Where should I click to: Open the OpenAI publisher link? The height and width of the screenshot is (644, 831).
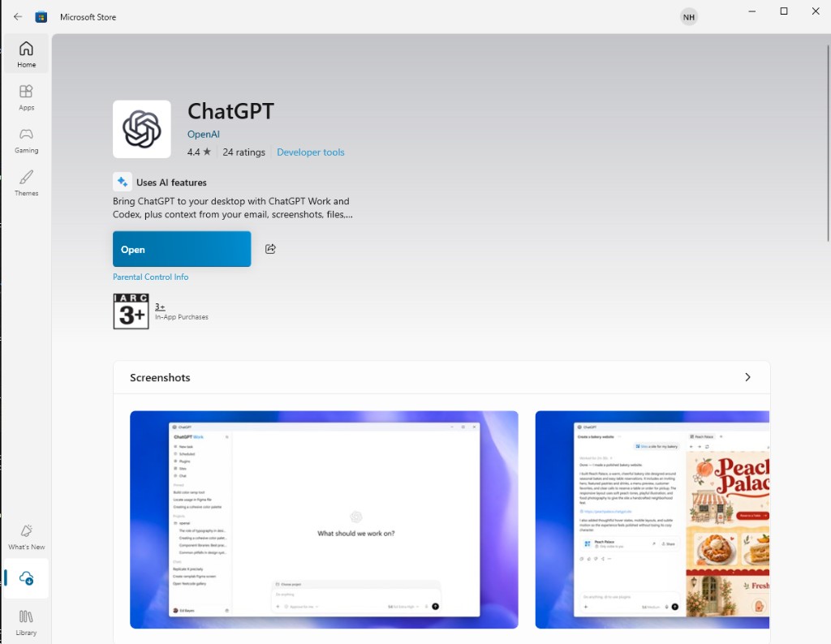pyautogui.click(x=204, y=135)
